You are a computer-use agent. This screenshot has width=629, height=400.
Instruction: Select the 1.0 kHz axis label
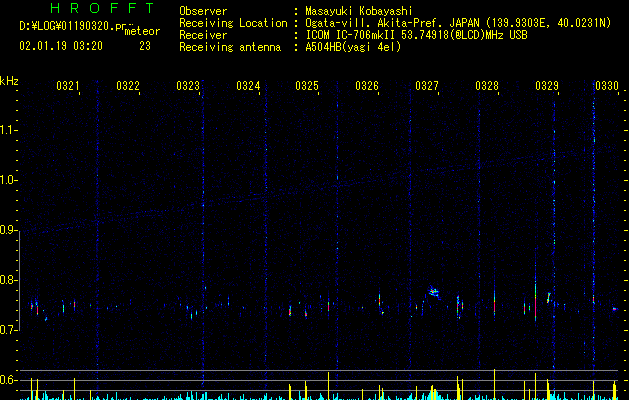[7, 180]
